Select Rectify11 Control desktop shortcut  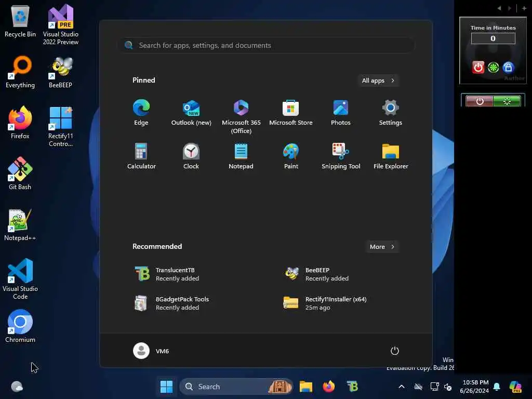(x=61, y=126)
